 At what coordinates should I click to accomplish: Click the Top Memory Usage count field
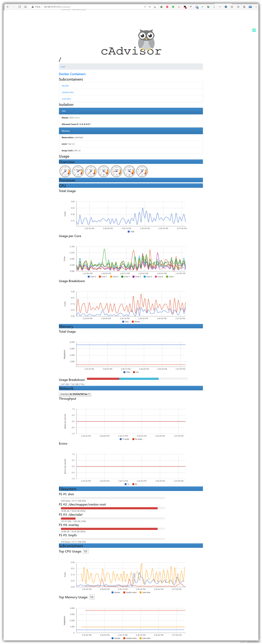tap(92, 597)
